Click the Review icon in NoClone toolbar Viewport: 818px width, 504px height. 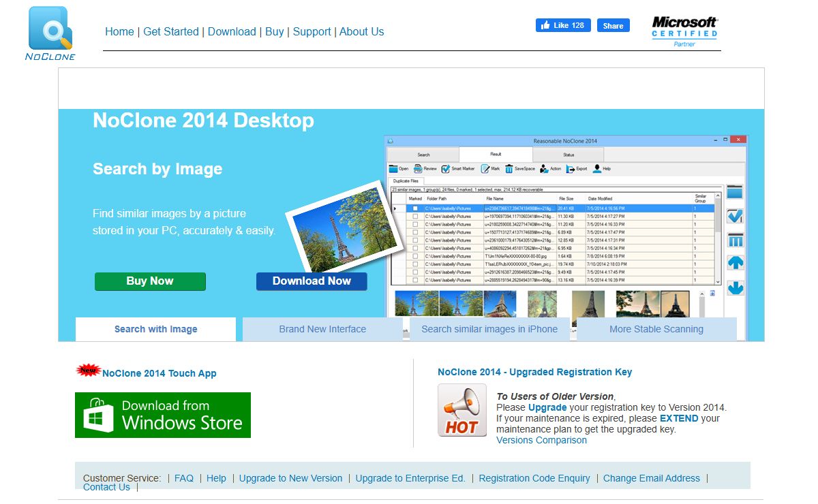click(417, 169)
